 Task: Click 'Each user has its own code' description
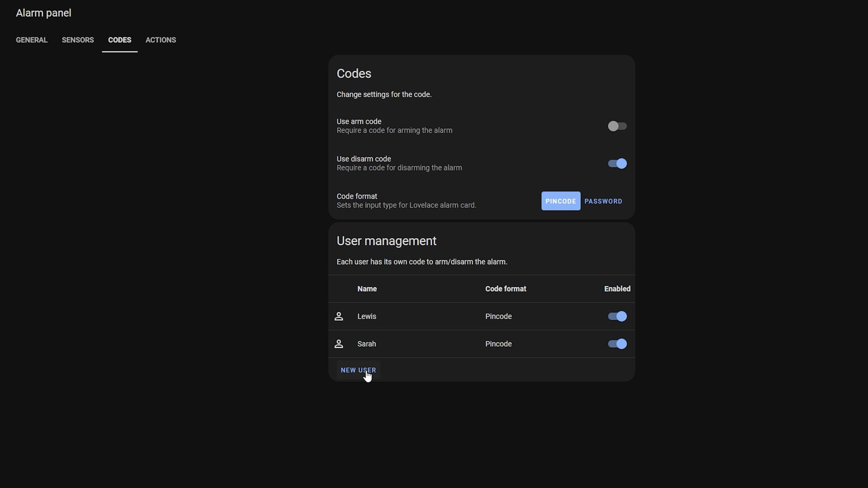click(x=422, y=262)
